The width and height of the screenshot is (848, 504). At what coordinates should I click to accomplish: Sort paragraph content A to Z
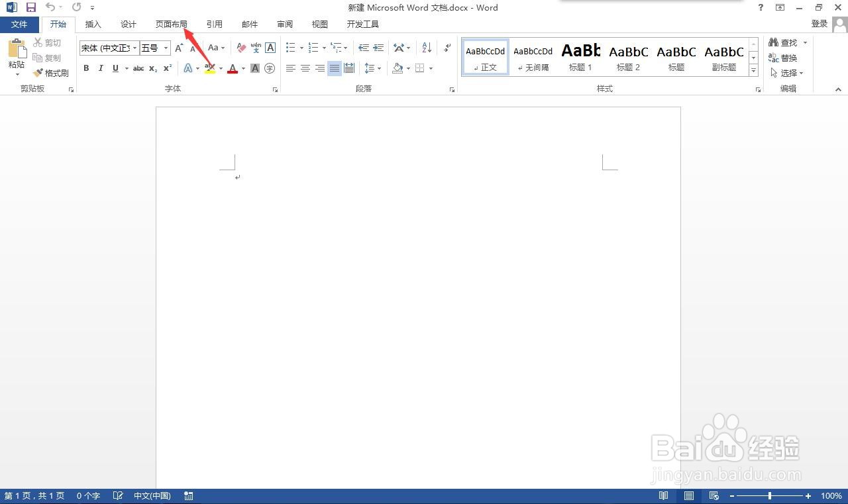point(427,48)
